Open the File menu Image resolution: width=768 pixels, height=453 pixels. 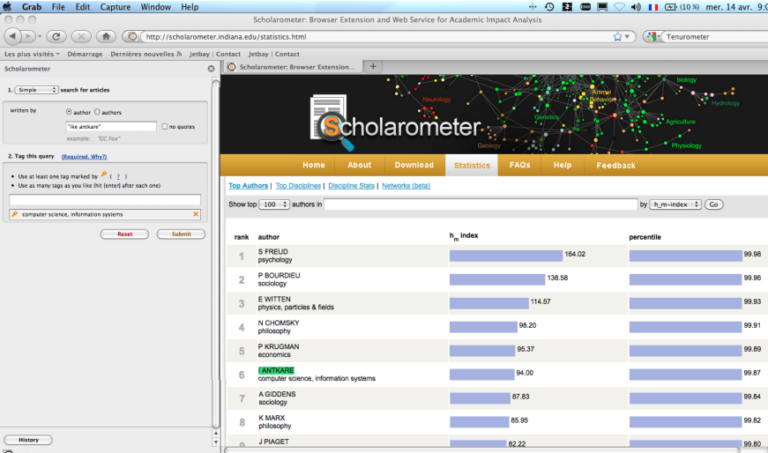58,7
